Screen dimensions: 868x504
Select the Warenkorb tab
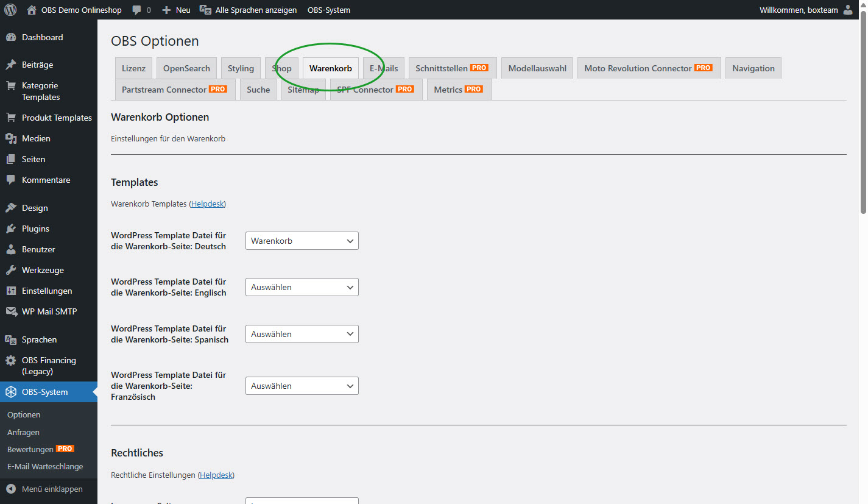331,68
